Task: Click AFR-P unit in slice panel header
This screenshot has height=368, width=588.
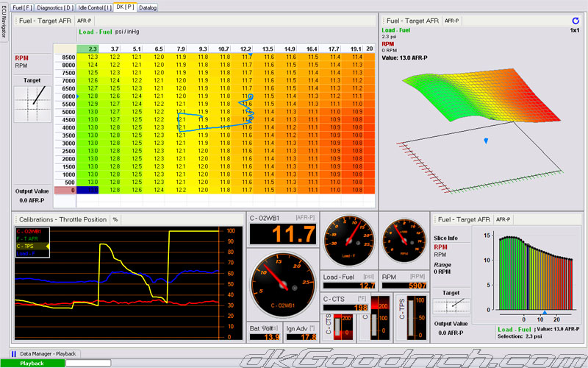Action: tap(503, 219)
